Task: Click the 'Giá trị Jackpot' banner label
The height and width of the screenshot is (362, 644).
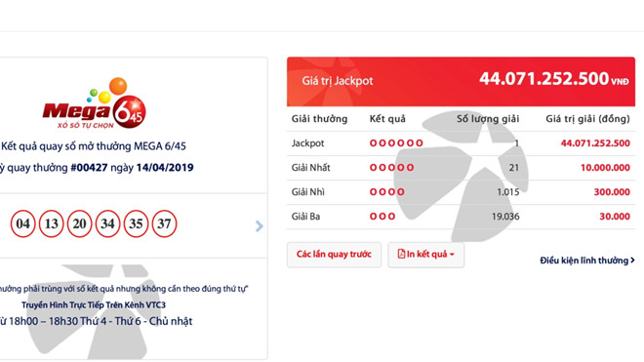Action: [x=338, y=81]
